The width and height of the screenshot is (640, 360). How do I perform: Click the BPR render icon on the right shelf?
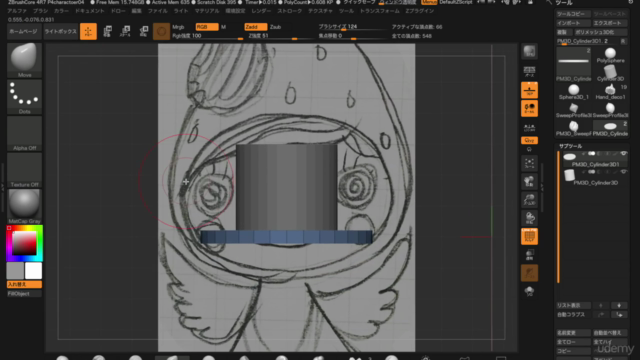tap(529, 51)
